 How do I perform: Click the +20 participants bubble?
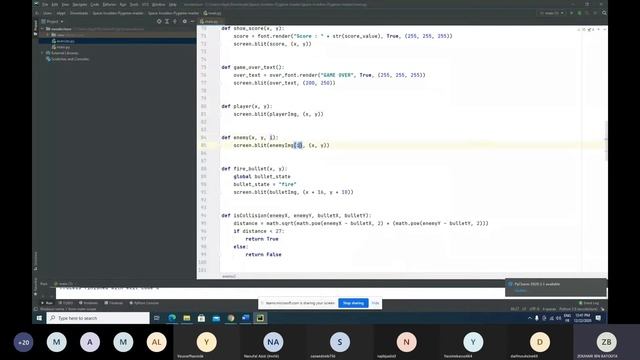click(24, 342)
